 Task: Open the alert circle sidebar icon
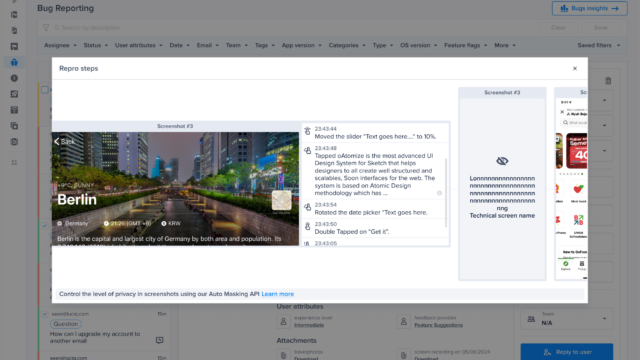14,78
